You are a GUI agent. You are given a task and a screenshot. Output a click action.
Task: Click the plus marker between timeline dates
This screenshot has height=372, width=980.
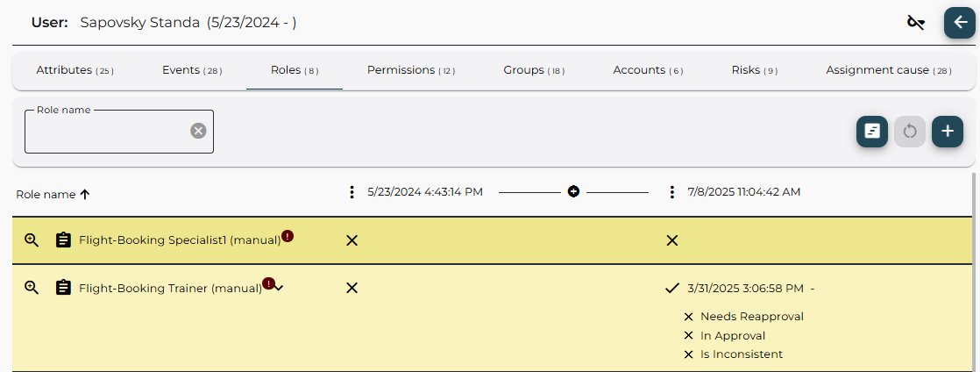tap(573, 191)
